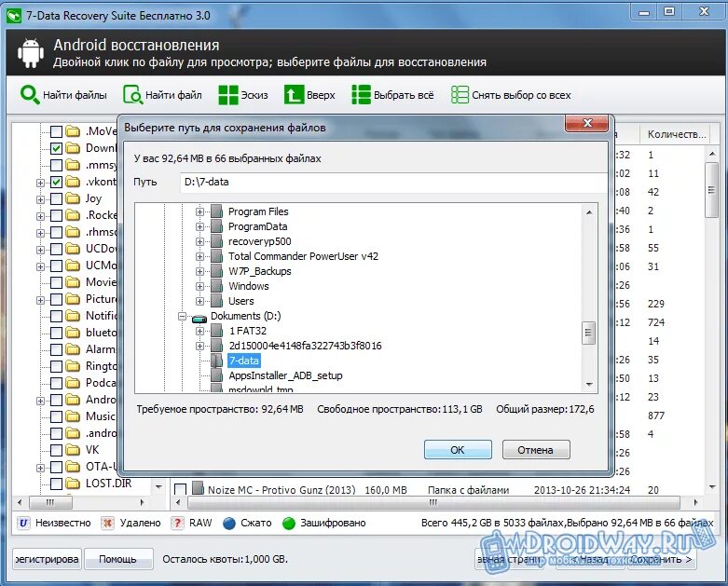Click the AppsInstaller_ADB_setup folder icon

pyautogui.click(x=216, y=375)
